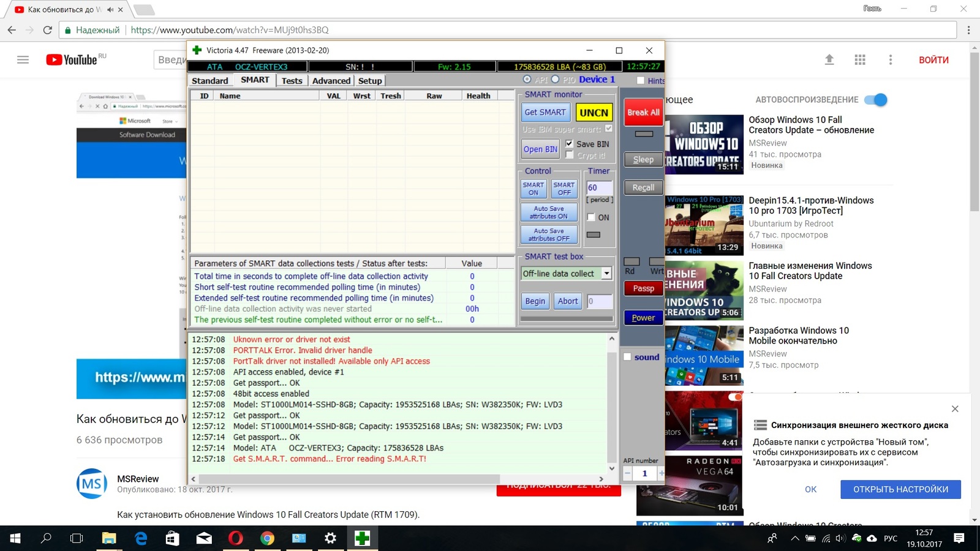Open Microsoft Store taskbar icon

[x=173, y=538]
